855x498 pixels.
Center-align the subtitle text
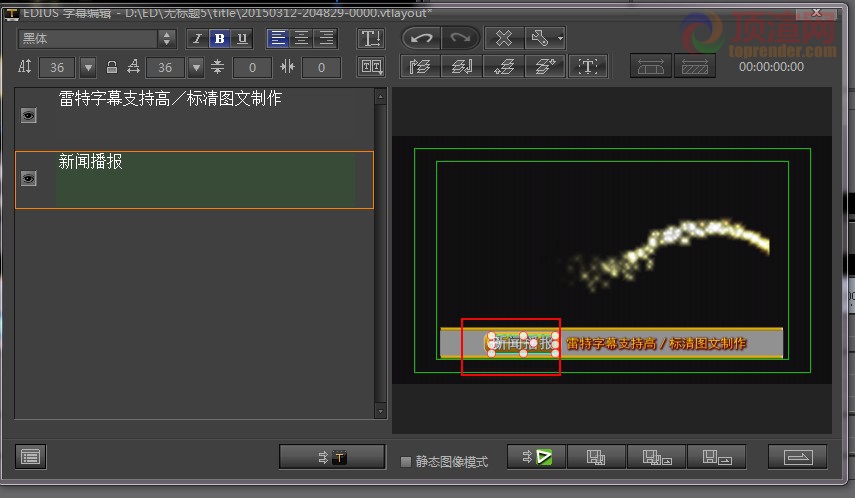[302, 39]
